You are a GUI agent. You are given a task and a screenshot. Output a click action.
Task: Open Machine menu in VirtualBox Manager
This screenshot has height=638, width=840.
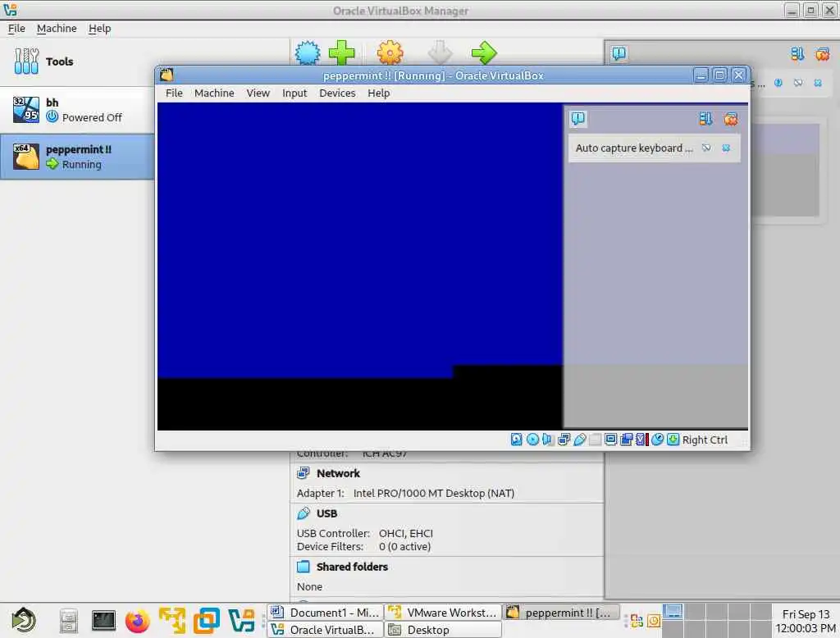tap(57, 29)
